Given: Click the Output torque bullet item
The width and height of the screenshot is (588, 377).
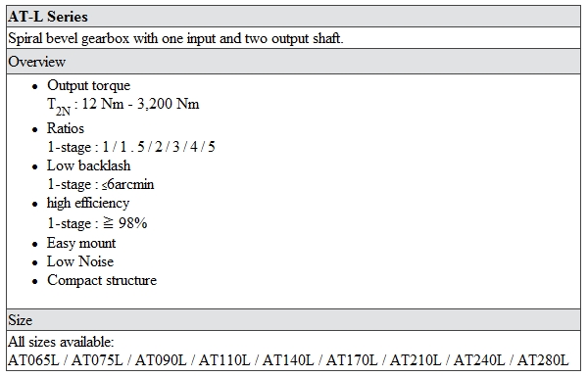Looking at the screenshot, I should pos(89,85).
